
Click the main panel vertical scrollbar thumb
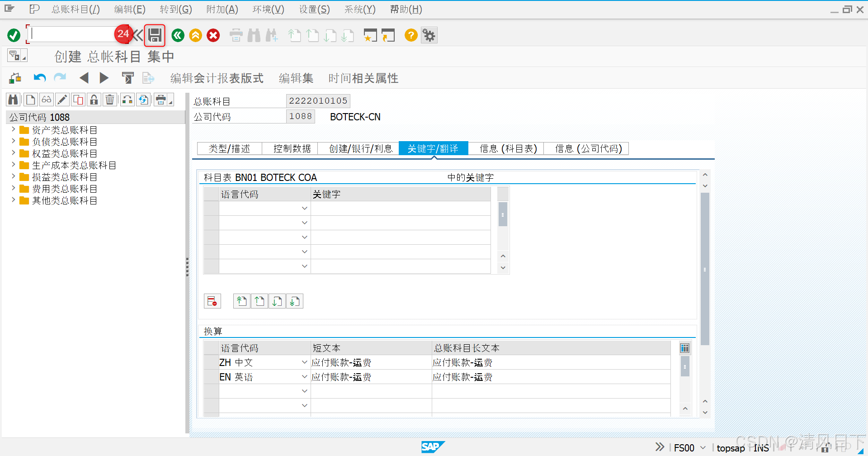point(705,269)
